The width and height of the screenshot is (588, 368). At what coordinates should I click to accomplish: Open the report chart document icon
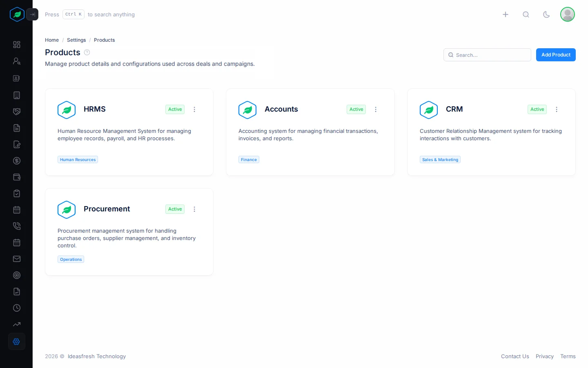coord(17,292)
